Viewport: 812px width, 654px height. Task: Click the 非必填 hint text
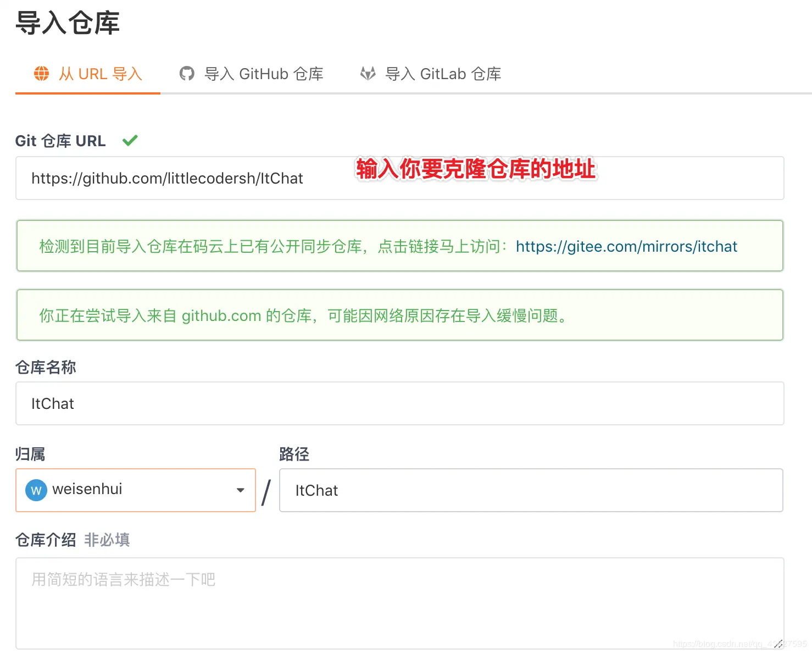(x=107, y=540)
